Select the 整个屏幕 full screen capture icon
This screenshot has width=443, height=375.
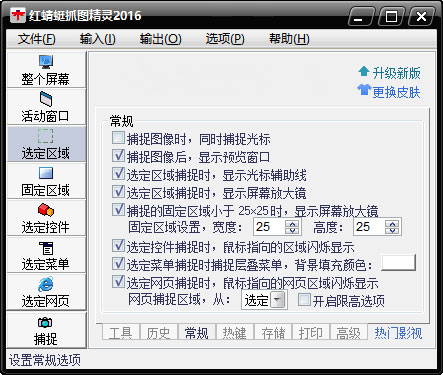pyautogui.click(x=46, y=70)
